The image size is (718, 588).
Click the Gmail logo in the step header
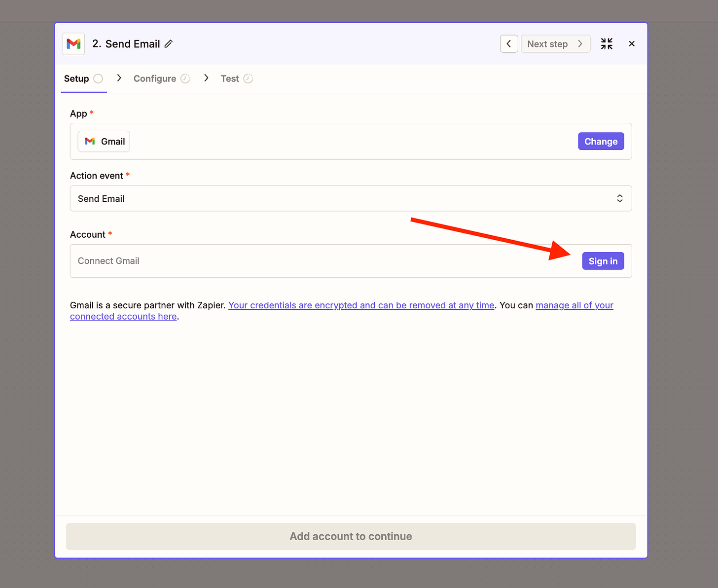tap(73, 44)
